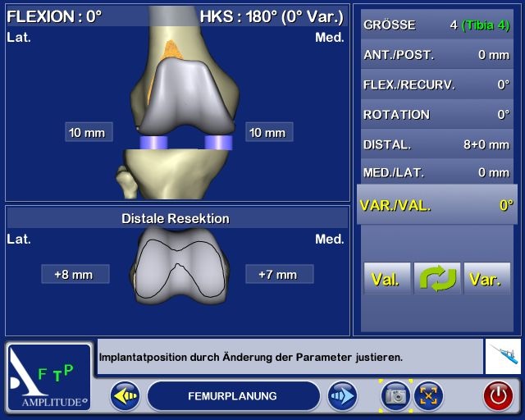Image resolution: width=525 pixels, height=420 pixels.
Task: Select the ANT./POST. parameter row
Action: [437, 54]
